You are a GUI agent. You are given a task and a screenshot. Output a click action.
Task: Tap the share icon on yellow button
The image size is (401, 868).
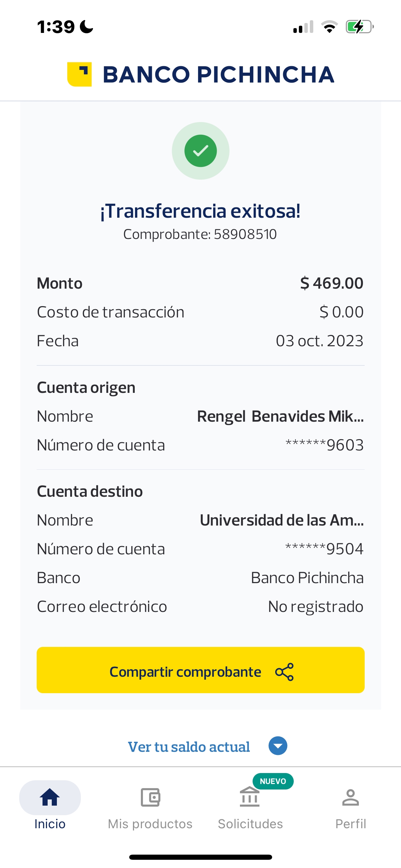click(284, 672)
